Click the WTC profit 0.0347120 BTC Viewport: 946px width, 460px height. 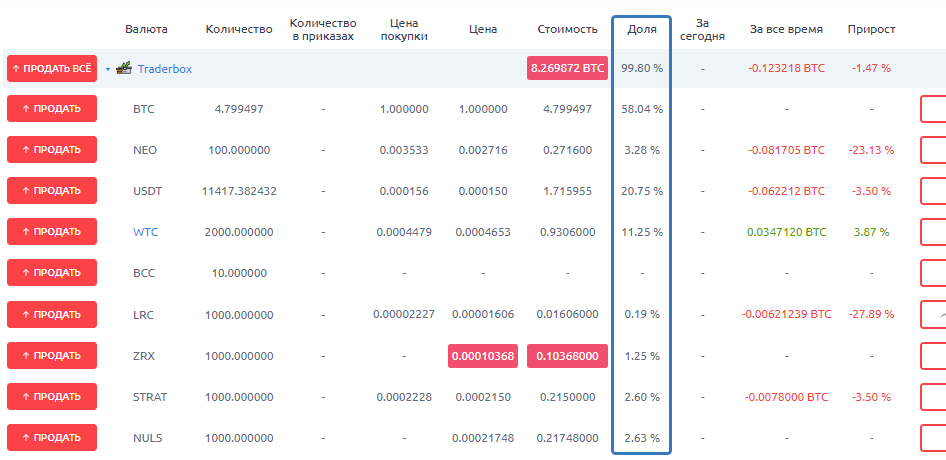click(786, 232)
